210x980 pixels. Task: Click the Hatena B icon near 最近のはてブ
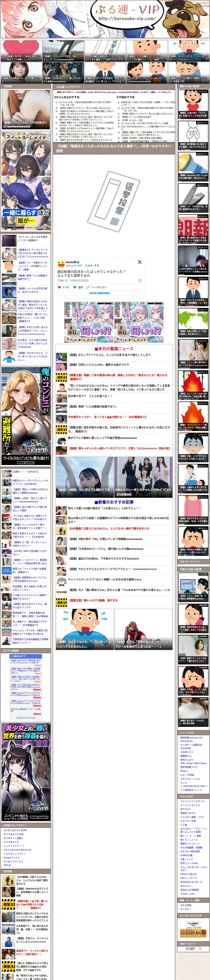click(12, 656)
